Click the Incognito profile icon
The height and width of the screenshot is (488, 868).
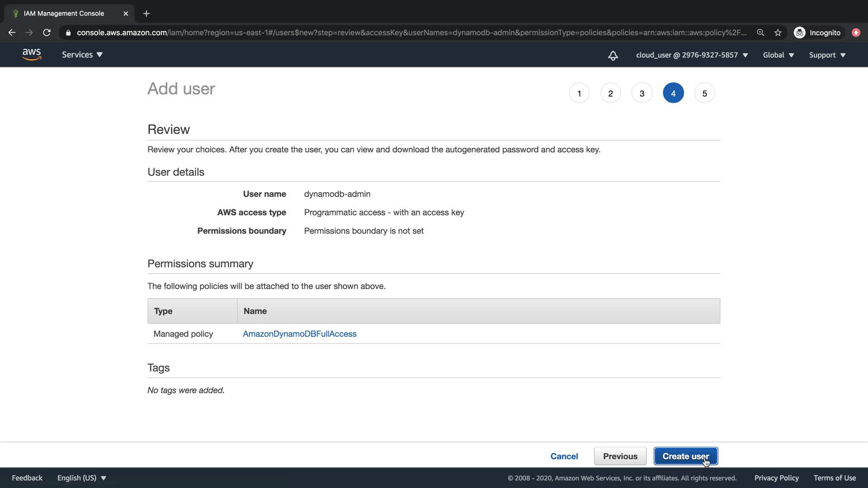tap(799, 33)
